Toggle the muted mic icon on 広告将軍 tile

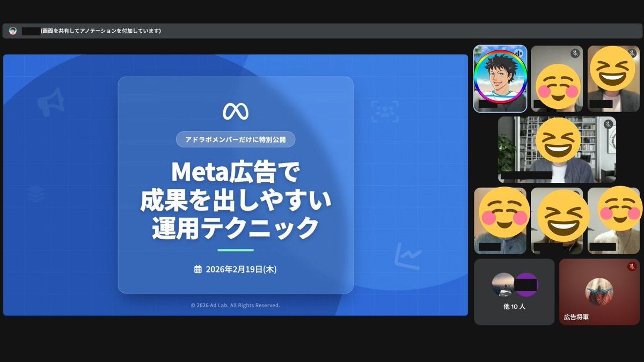632,267
